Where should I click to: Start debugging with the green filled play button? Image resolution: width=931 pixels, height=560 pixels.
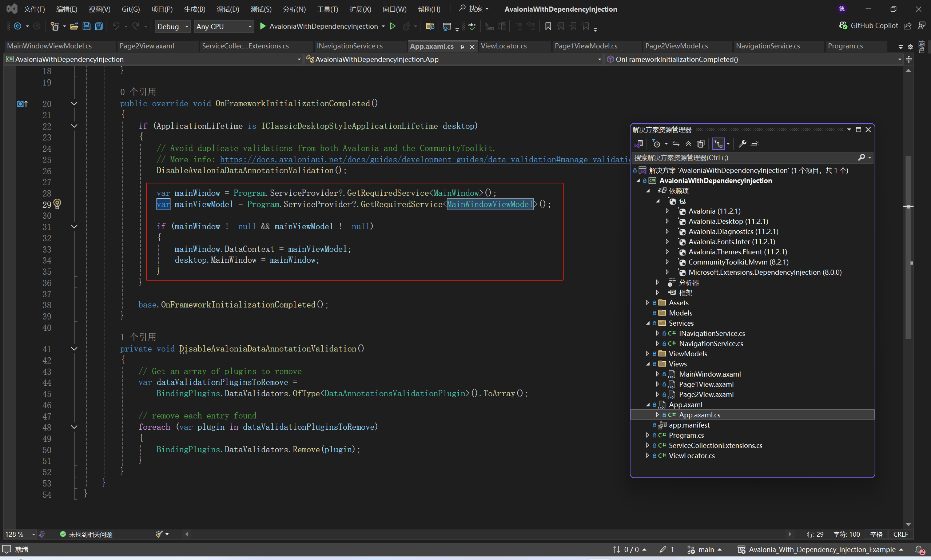pos(263,26)
